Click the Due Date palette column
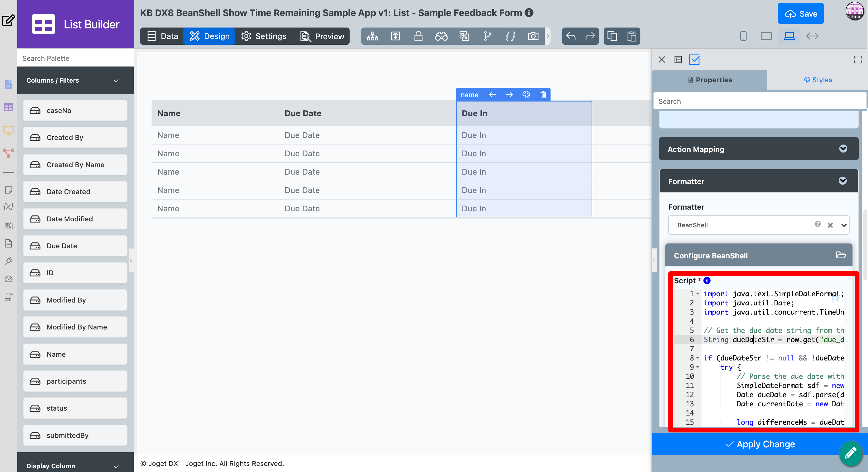This screenshot has height=472, width=868. (x=75, y=246)
